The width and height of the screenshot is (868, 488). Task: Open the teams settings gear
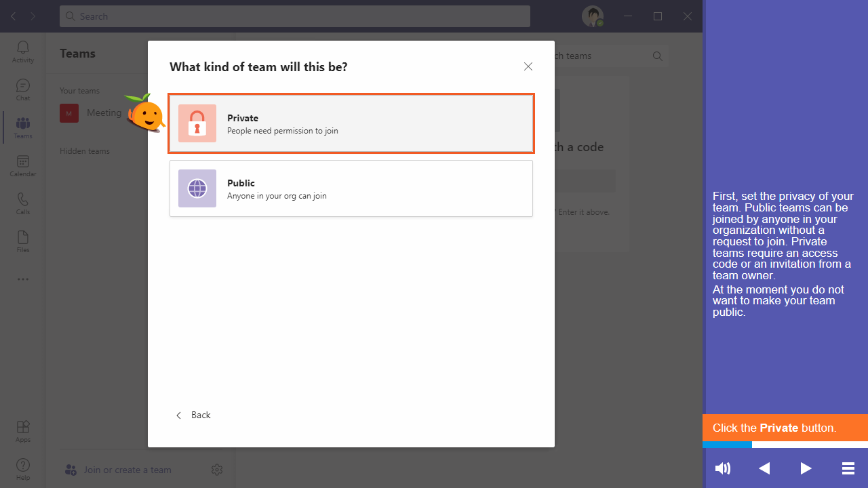click(217, 470)
